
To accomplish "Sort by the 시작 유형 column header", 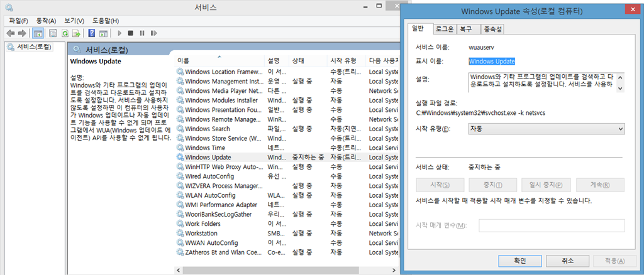I will 346,61.
